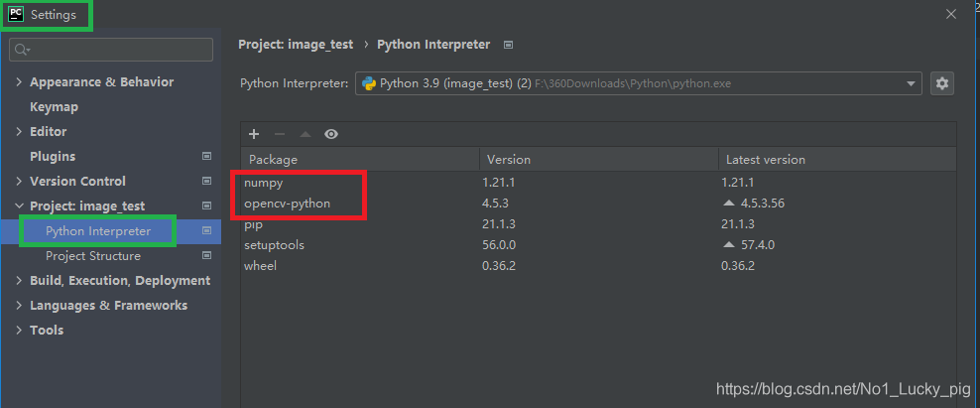This screenshot has width=980, height=408.
Task: Click wheel latest version 0.36.2 cell
Action: click(738, 266)
